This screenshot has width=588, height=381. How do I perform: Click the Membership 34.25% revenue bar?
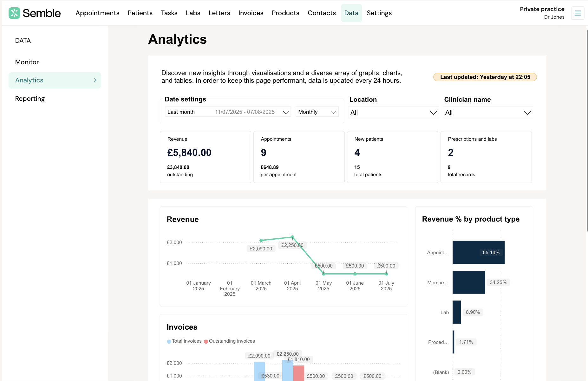(x=468, y=282)
